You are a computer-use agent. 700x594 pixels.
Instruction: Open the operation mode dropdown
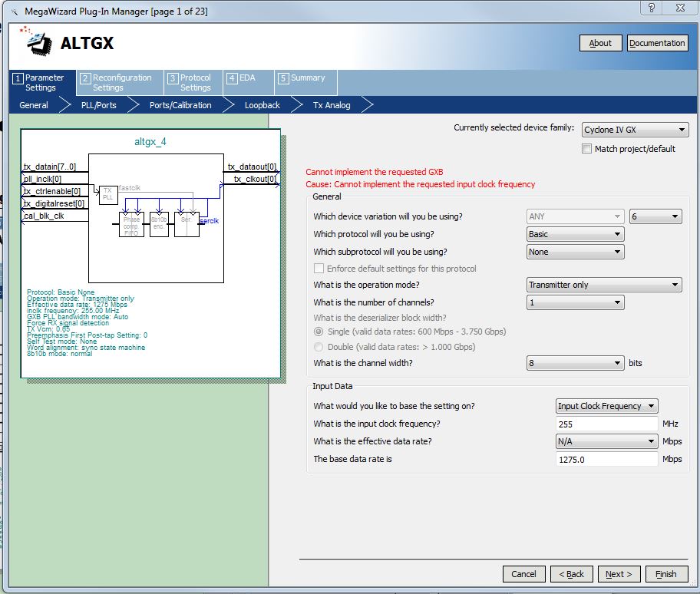tap(604, 285)
